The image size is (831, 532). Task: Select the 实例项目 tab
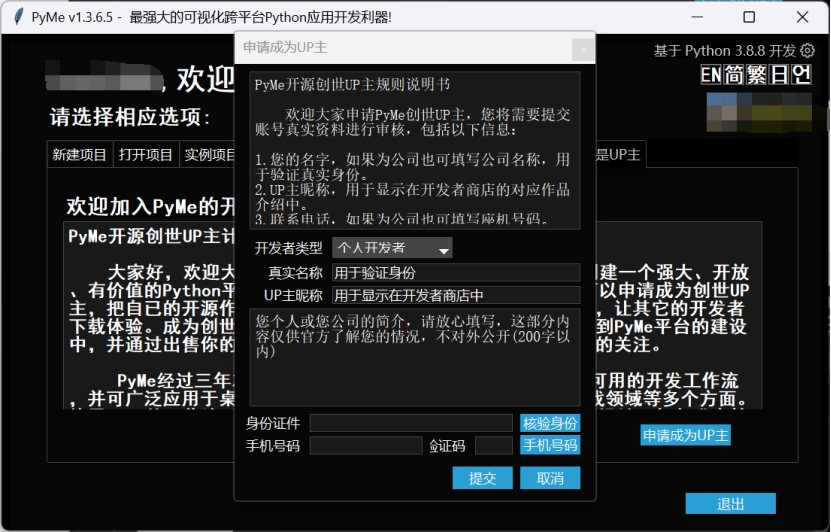pyautogui.click(x=208, y=154)
